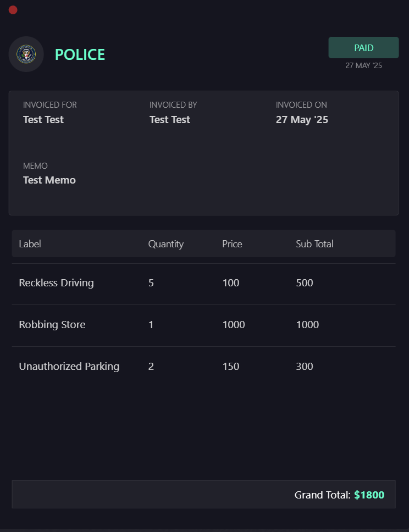Click the Label column header

coord(30,244)
